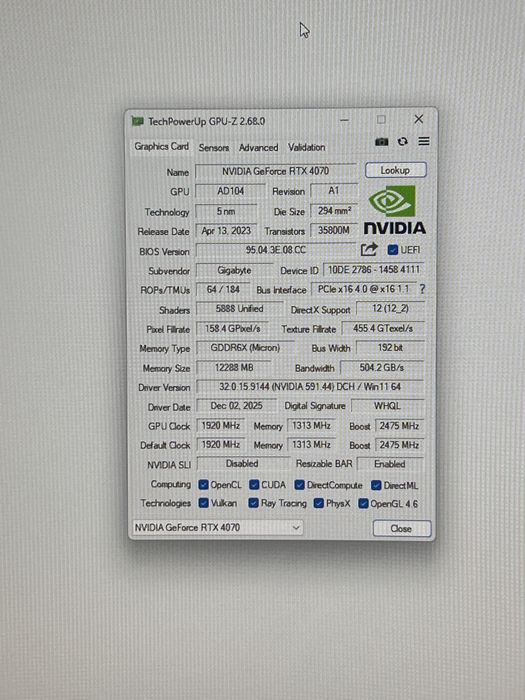Toggle the DirectML checkbox
This screenshot has width=525, height=700.
point(376,485)
